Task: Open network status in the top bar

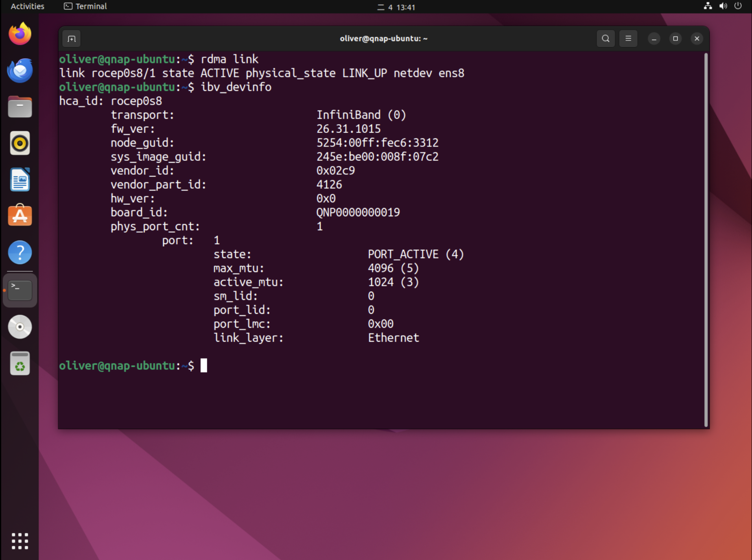Action: 708,6
